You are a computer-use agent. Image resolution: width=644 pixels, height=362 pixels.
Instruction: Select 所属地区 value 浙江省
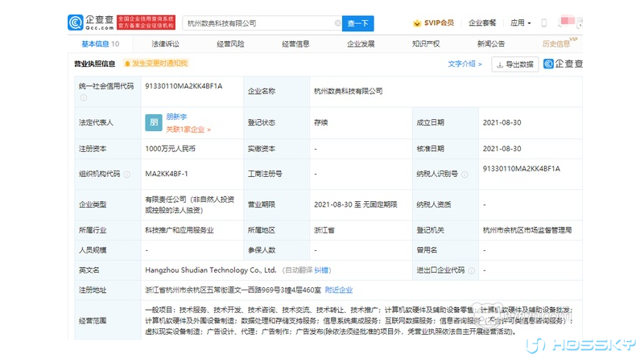click(x=324, y=230)
